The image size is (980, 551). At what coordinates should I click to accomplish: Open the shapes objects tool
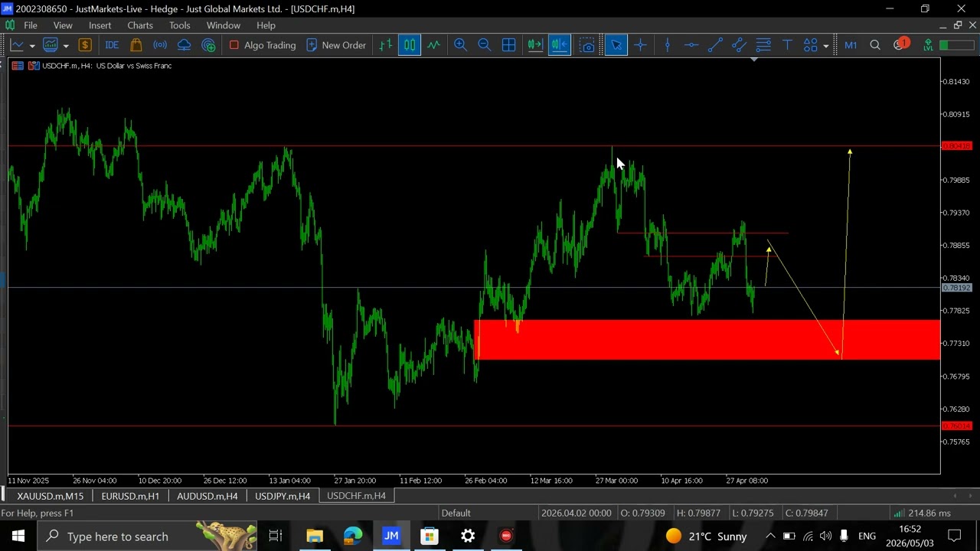pyautogui.click(x=810, y=45)
